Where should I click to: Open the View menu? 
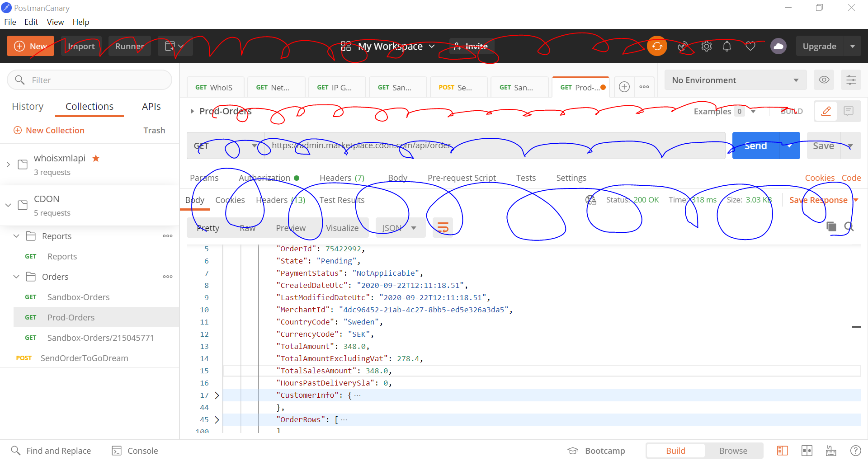[x=55, y=22]
